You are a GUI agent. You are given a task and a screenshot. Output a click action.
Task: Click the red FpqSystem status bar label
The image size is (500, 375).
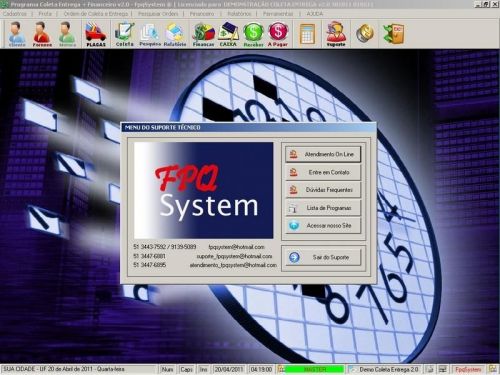pos(468,369)
